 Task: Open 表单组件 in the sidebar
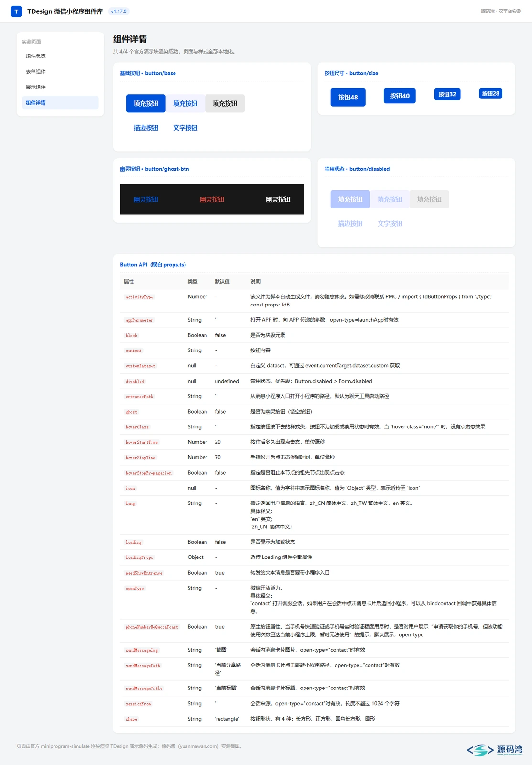(60, 72)
